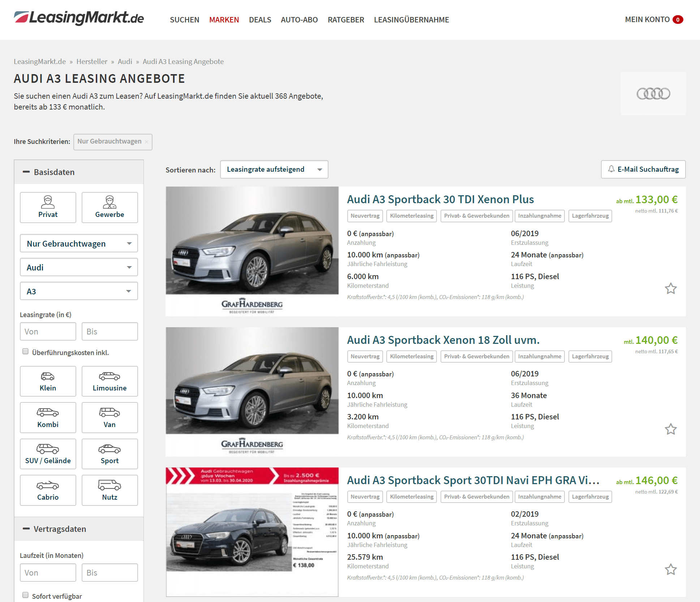This screenshot has height=602, width=700.
Task: Select the Gewerbe customer type icon
Action: click(x=109, y=207)
